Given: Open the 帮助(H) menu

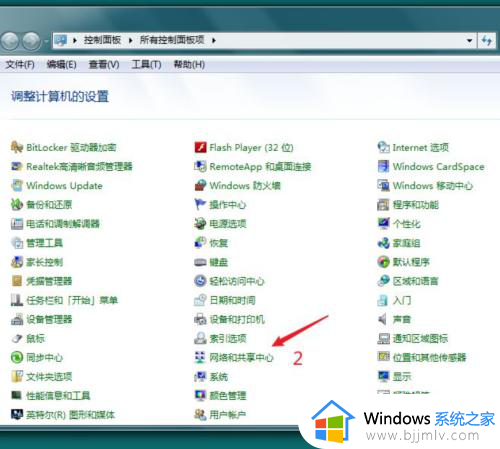Looking at the screenshot, I should [189, 64].
